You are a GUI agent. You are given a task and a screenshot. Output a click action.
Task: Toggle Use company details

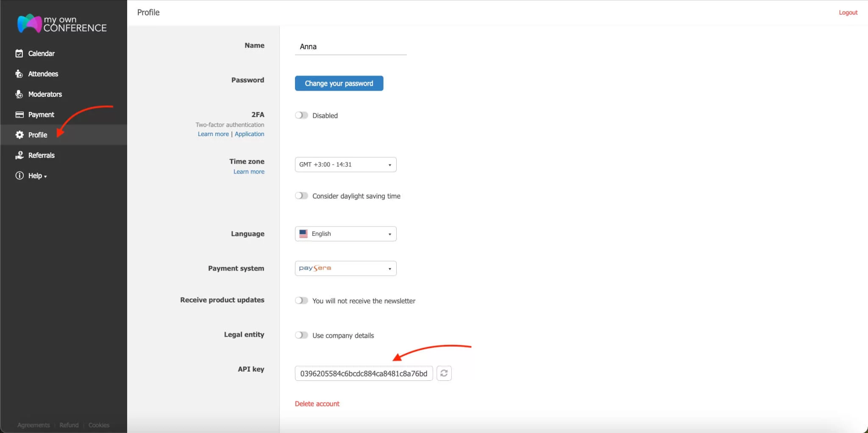[301, 335]
